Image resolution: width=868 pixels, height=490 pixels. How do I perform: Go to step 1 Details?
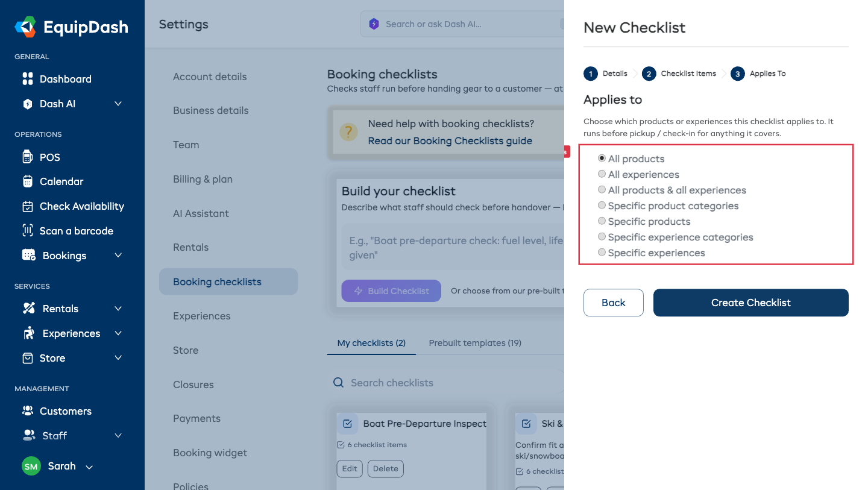pos(606,74)
